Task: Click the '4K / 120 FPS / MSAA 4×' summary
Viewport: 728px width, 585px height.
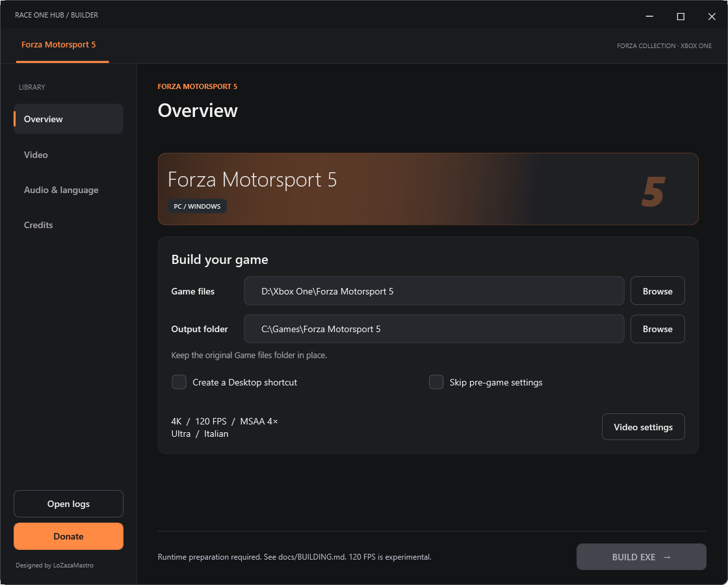Action: click(x=225, y=422)
